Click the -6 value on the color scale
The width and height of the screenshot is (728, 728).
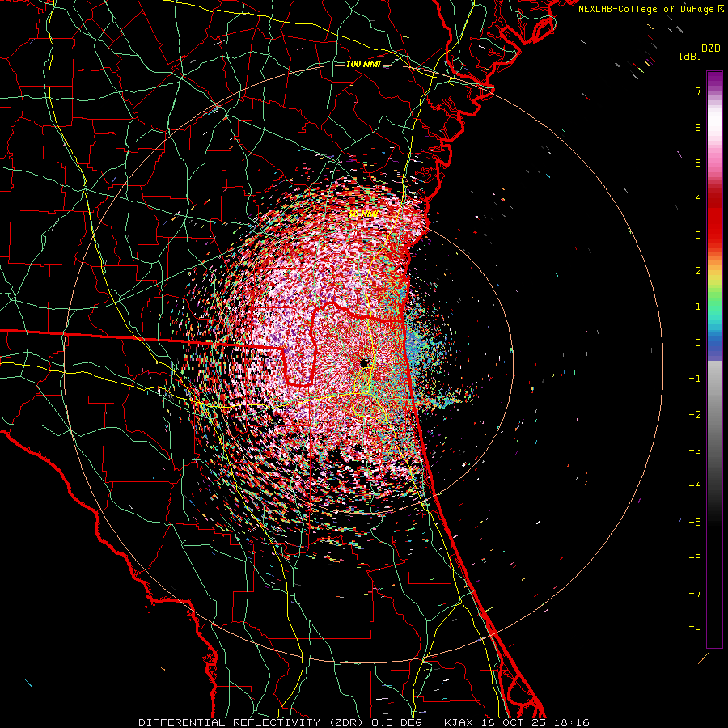coord(695,558)
